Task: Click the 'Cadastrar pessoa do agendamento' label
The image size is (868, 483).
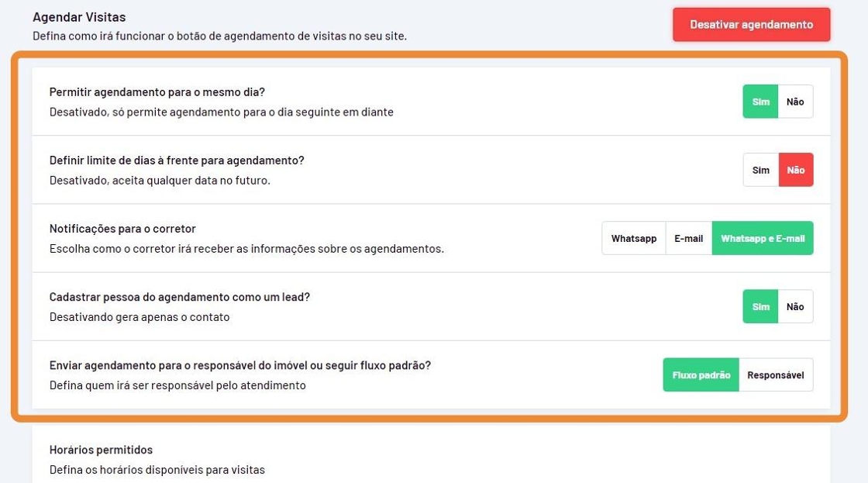Action: [185, 297]
